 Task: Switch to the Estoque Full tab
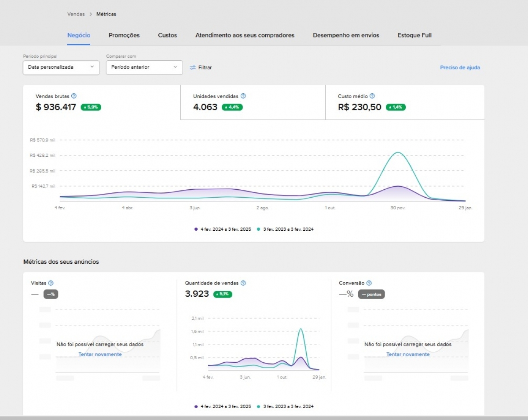[x=414, y=35]
